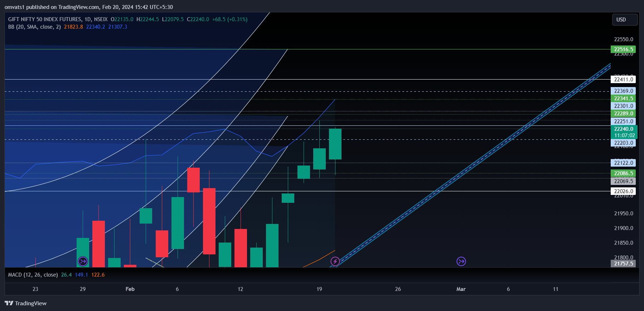This screenshot has height=311, width=644.
Task: Click the current price 22240.0 label
Action: [624, 129]
